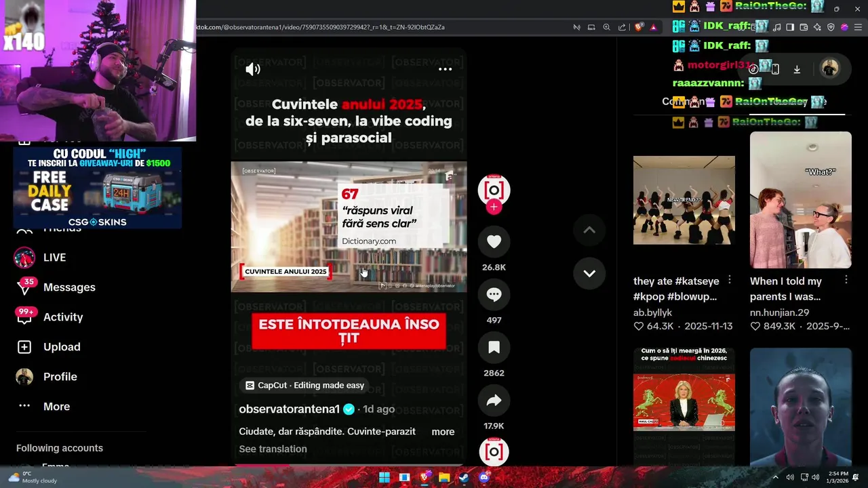868x488 pixels.
Task: Show hidden system tray icons chevron
Action: pyautogui.click(x=775, y=477)
